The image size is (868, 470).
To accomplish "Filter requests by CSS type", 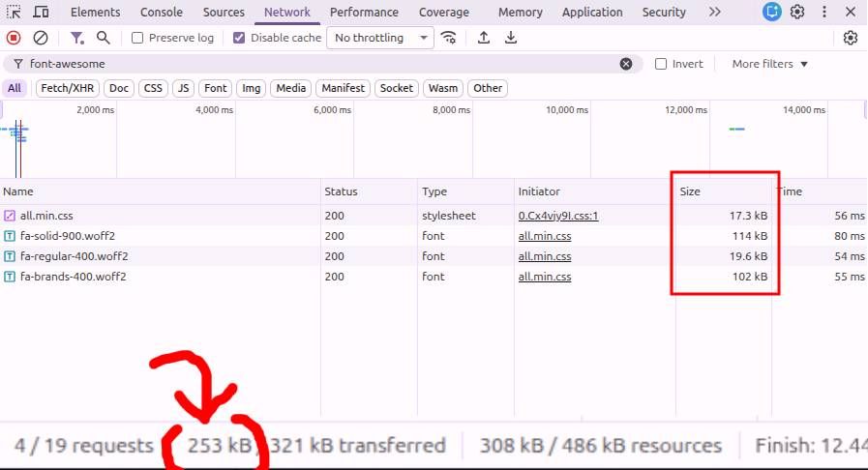I will pos(153,88).
